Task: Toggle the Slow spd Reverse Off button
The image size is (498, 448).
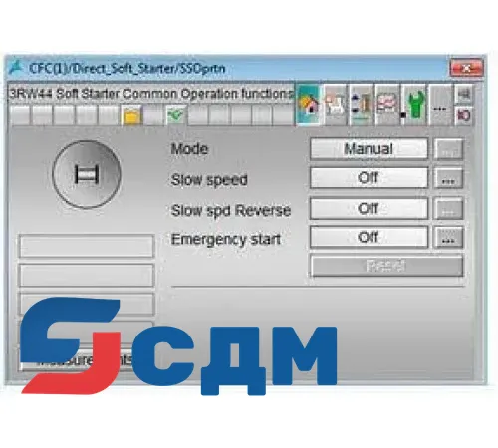Action: 369,208
